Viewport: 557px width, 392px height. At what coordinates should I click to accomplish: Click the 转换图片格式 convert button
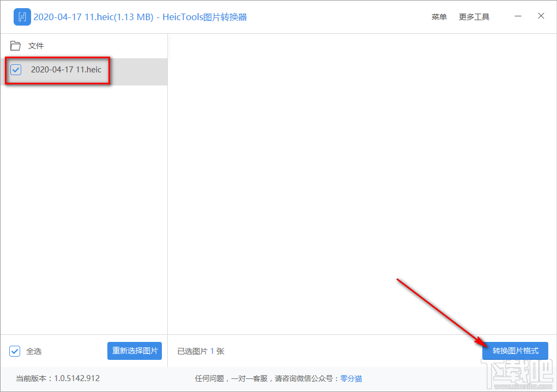pyautogui.click(x=514, y=351)
